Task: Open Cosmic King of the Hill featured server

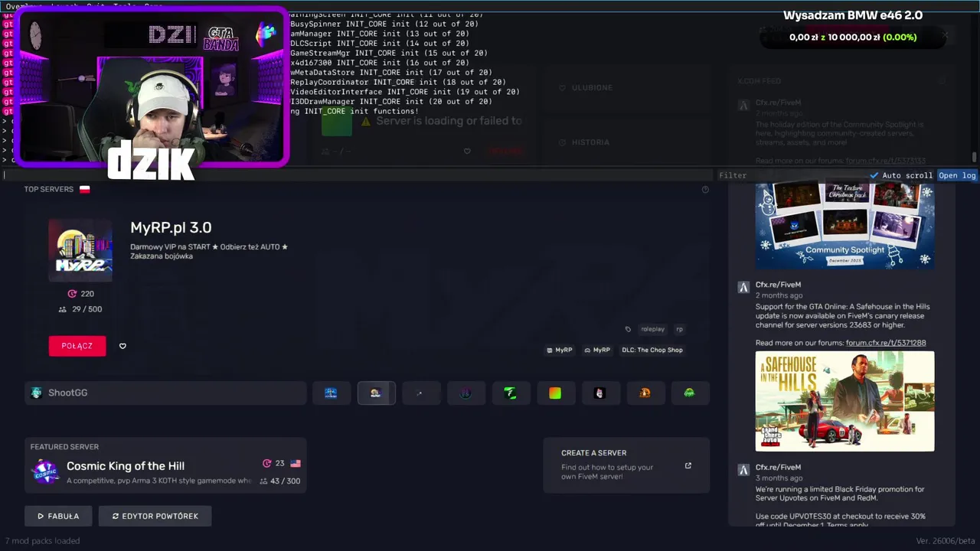Action: (165, 465)
